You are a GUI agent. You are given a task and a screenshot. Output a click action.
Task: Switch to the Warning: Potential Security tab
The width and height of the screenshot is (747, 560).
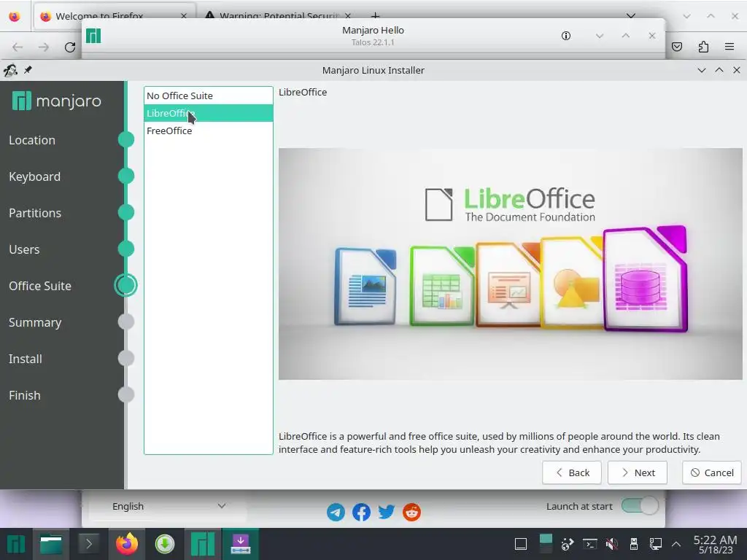click(279, 15)
